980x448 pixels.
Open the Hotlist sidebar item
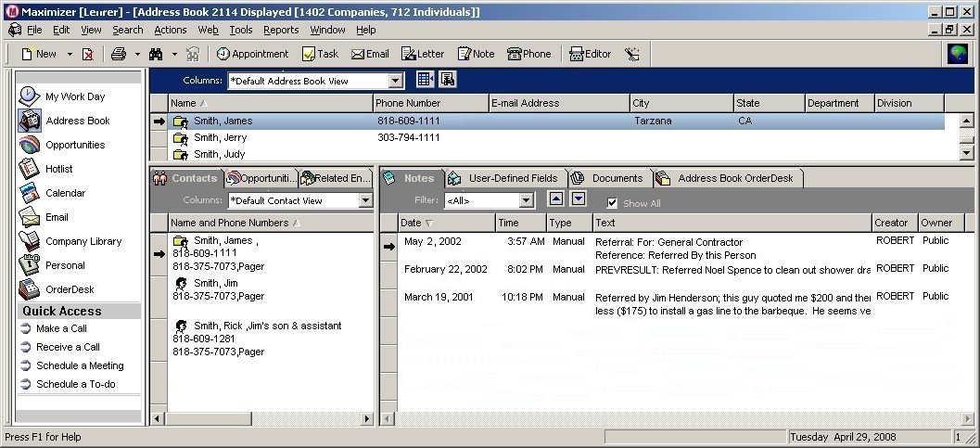45,169
